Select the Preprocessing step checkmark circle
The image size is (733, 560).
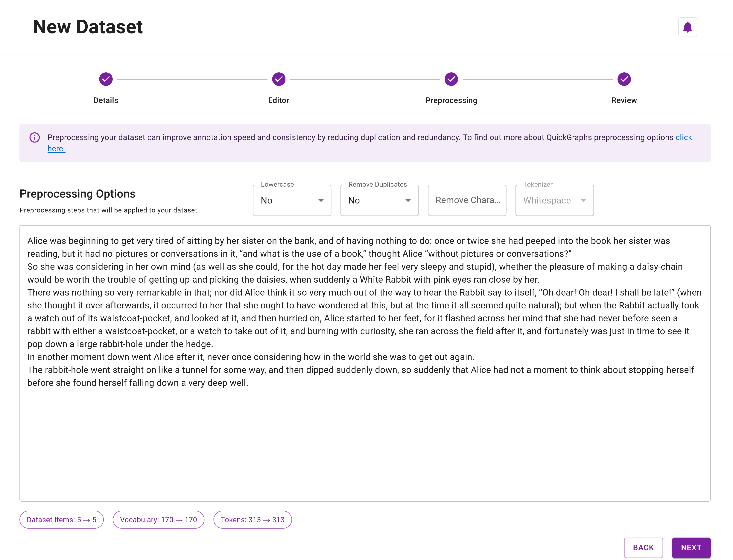coord(451,79)
